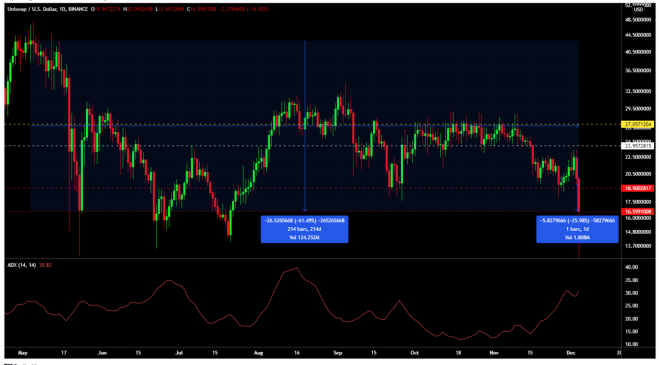The width and height of the screenshot is (660, 365).
Task: Click the current price 16.59 label
Action: point(638,212)
